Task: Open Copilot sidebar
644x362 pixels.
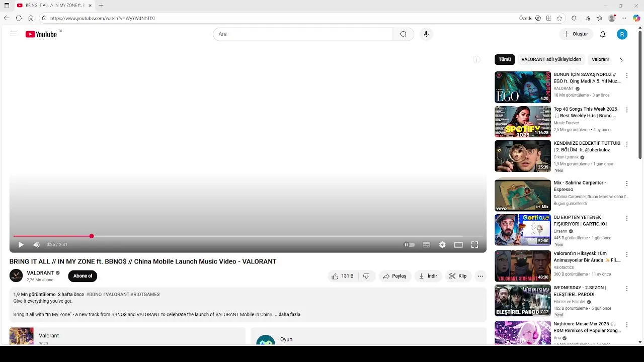Action: [x=636, y=18]
